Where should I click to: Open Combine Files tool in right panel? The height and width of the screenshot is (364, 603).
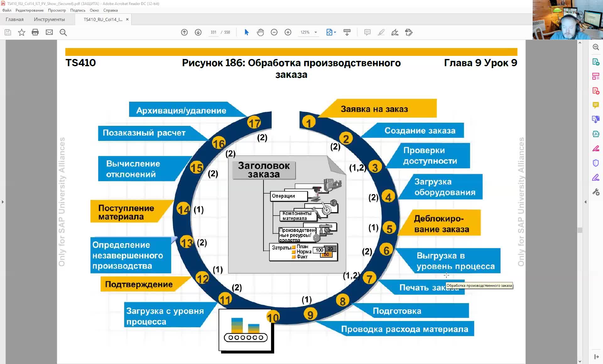(x=596, y=120)
